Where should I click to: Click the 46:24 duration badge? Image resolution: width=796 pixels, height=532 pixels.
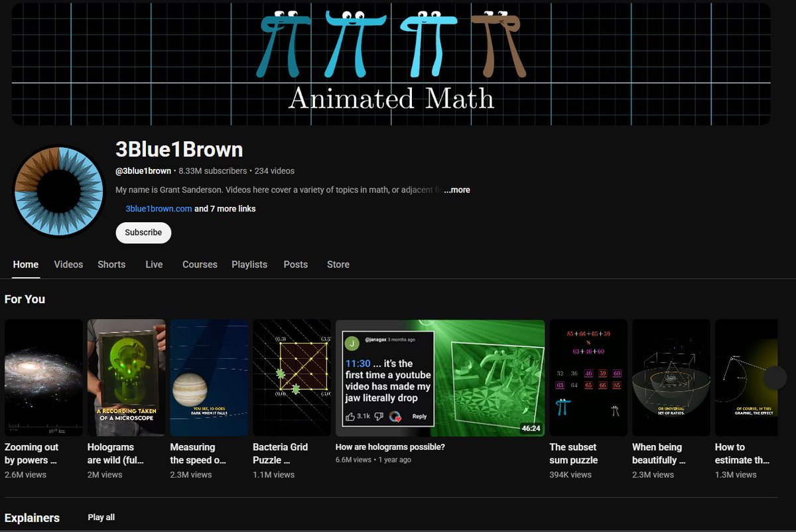tap(531, 429)
